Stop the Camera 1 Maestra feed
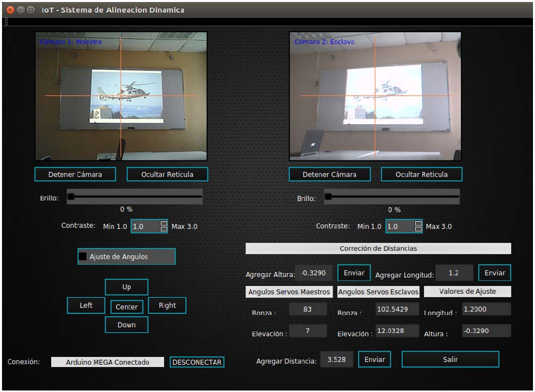The width and height of the screenshot is (535, 392). [75, 175]
